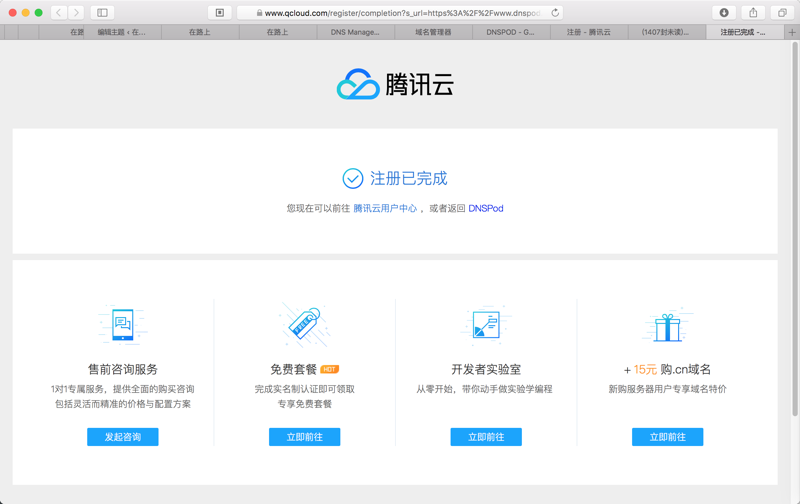
Task: Click 立即前往 under 购.cn域名
Action: tap(667, 437)
